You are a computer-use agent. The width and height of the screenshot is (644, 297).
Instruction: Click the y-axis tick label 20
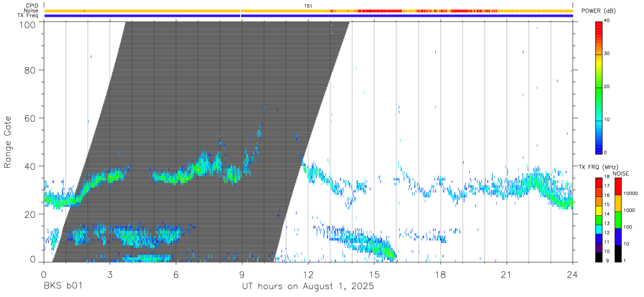(30, 214)
